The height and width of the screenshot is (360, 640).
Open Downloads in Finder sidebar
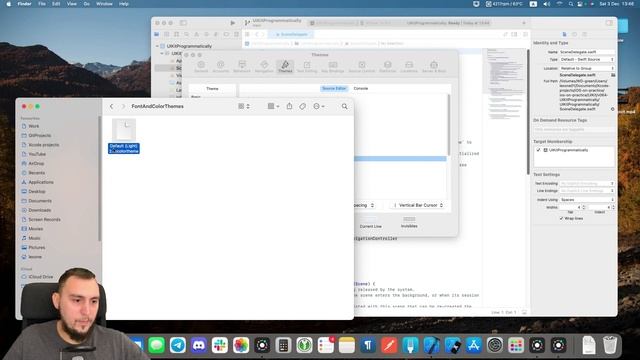[40, 210]
